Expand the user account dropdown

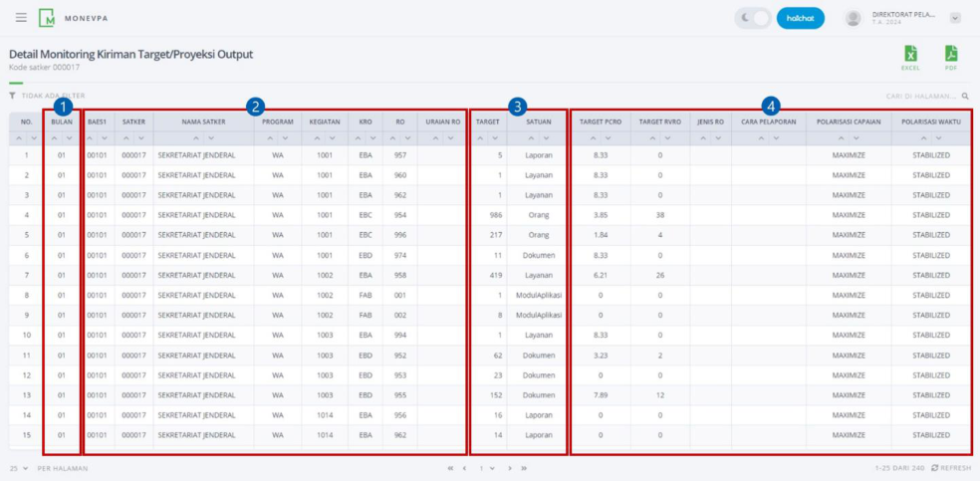[954, 18]
